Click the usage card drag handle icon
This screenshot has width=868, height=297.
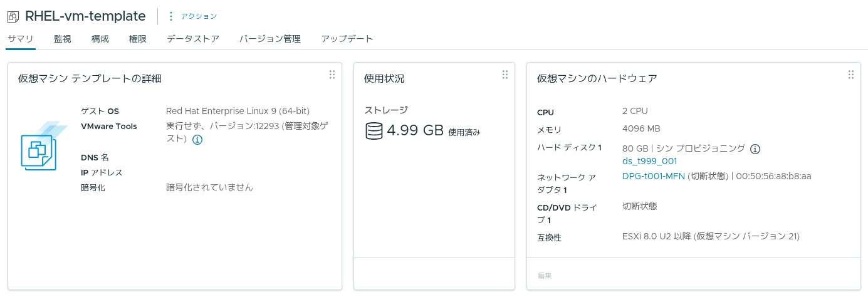click(505, 75)
